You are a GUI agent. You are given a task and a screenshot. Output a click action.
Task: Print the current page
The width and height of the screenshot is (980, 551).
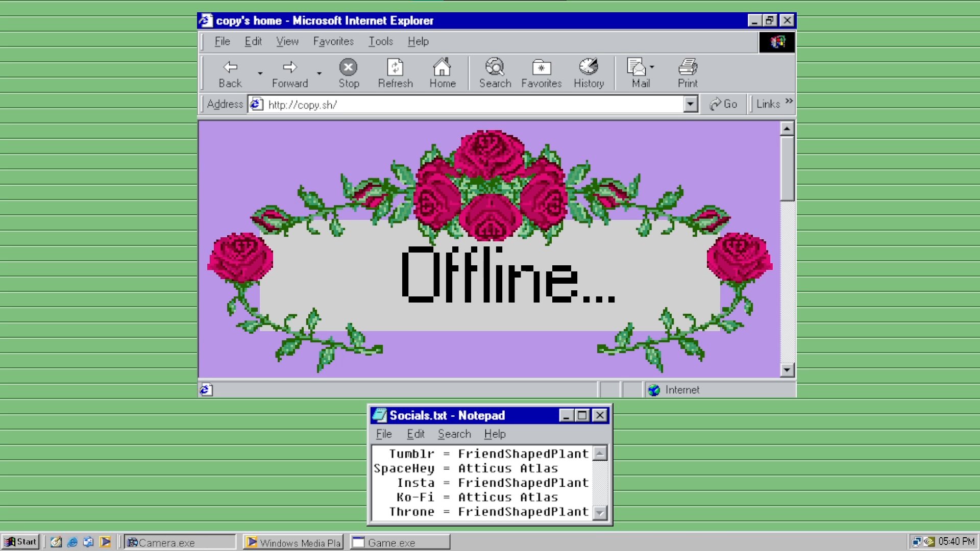(688, 73)
